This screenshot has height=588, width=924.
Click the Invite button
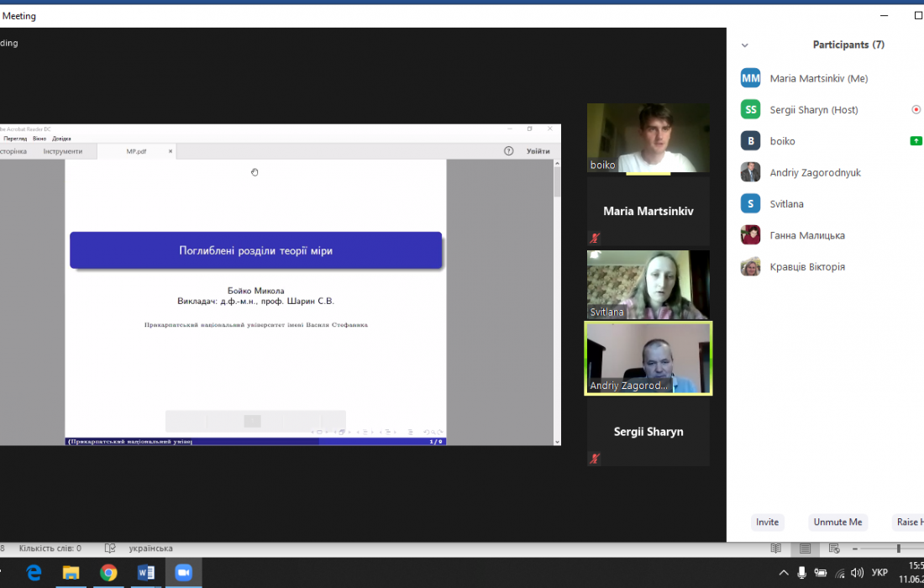click(767, 522)
